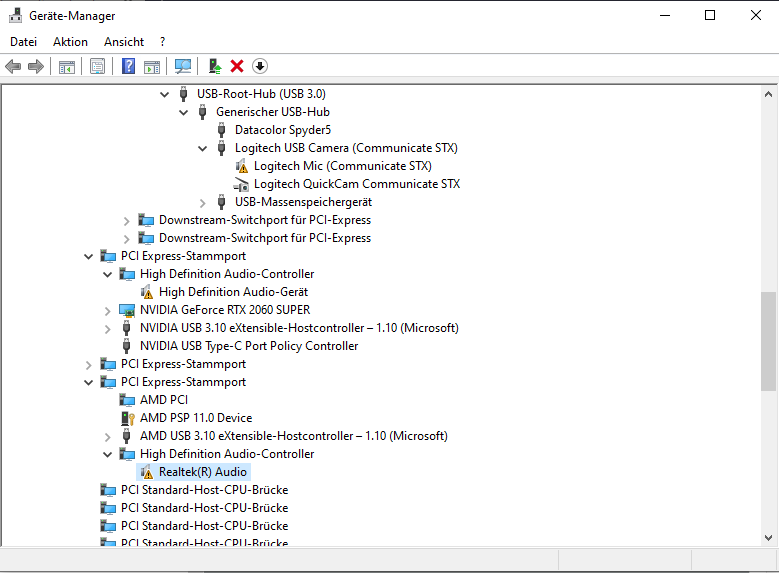
Task: Click the Realtek(R) Audio warning icon
Action: 147,472
